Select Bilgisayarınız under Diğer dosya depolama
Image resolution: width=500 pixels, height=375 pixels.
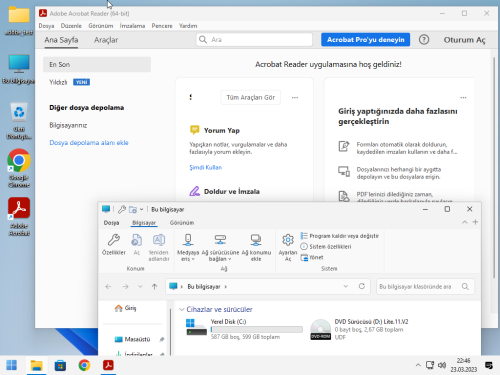[x=68, y=125]
